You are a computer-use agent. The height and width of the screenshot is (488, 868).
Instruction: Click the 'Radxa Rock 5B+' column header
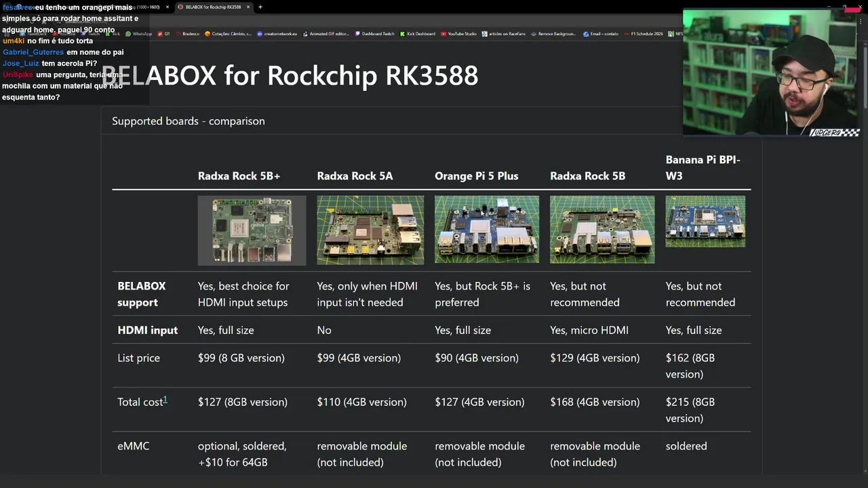coord(239,176)
